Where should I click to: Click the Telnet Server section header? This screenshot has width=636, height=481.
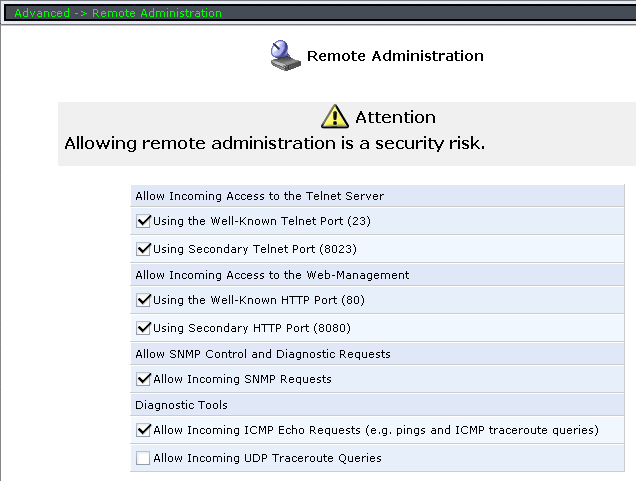[x=259, y=196]
